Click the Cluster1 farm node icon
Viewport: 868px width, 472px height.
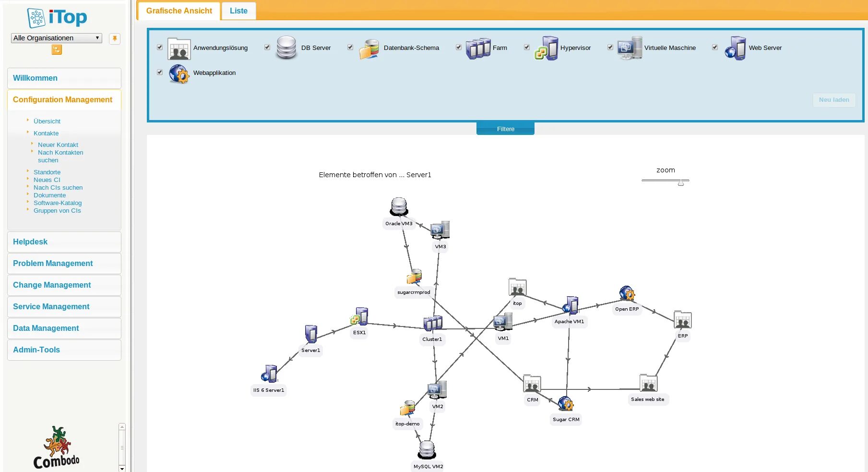[x=433, y=323]
